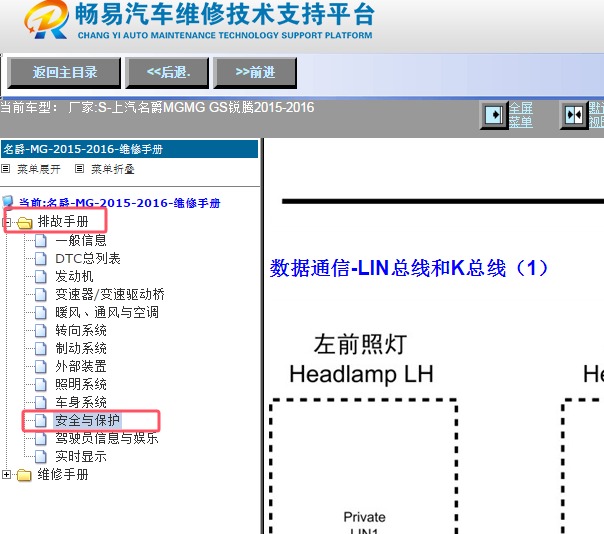Click the 返回主目录 button
Screen dimensions: 604x534
(64, 73)
